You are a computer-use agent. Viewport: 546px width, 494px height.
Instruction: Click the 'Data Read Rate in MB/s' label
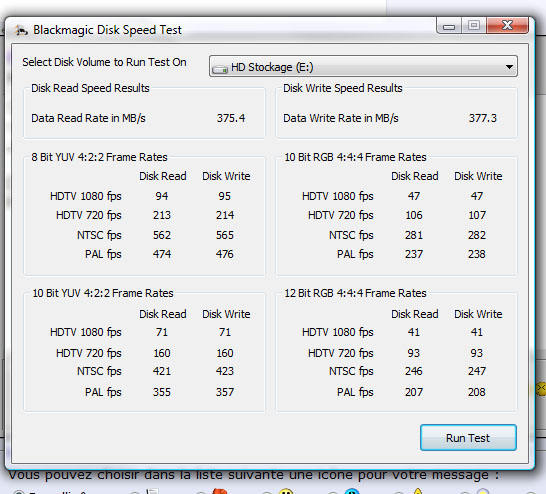(88, 118)
